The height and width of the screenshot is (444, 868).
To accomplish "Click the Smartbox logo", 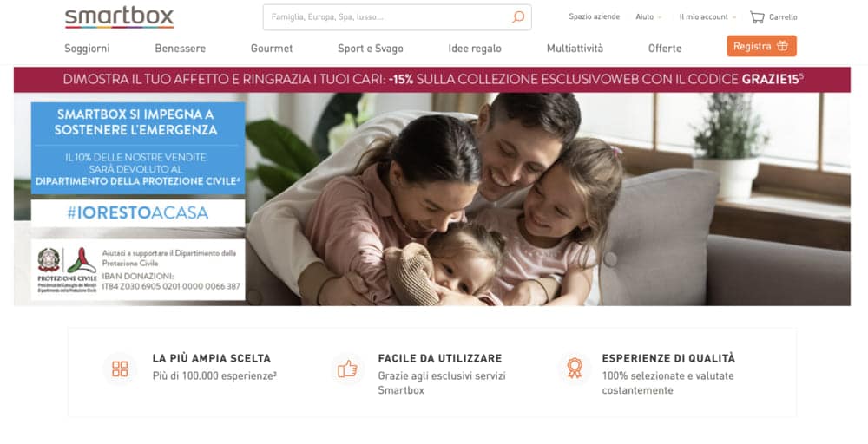I will tap(119, 17).
